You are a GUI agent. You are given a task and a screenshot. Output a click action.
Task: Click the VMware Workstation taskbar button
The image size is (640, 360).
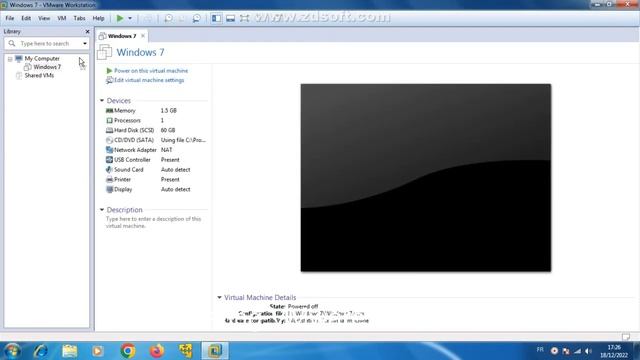(215, 351)
